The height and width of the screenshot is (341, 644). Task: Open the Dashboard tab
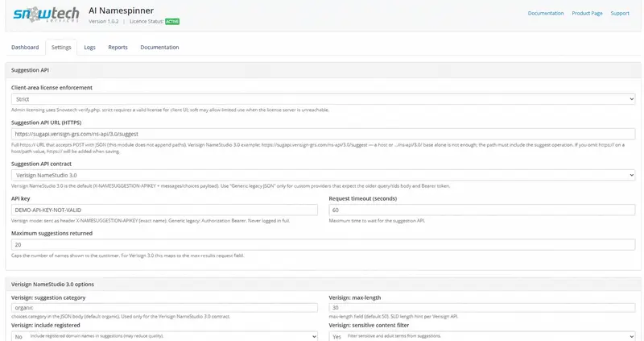(25, 48)
